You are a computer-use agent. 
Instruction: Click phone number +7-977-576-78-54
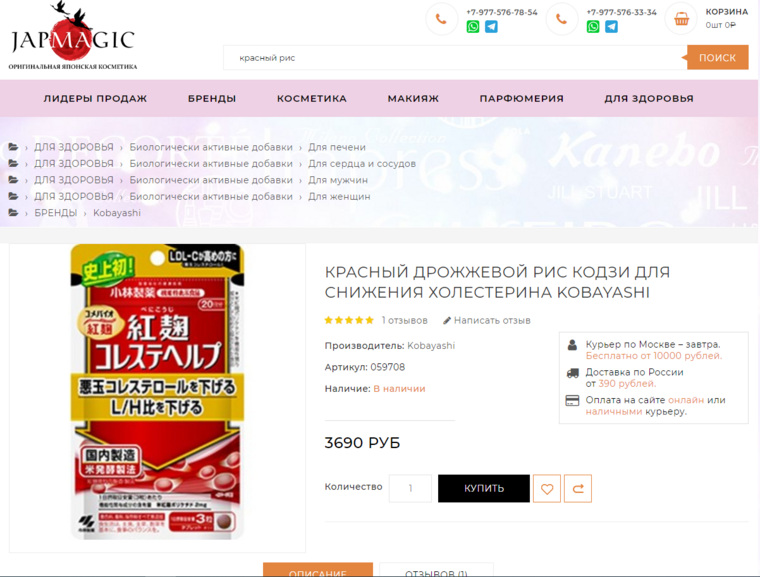pyautogui.click(x=502, y=12)
